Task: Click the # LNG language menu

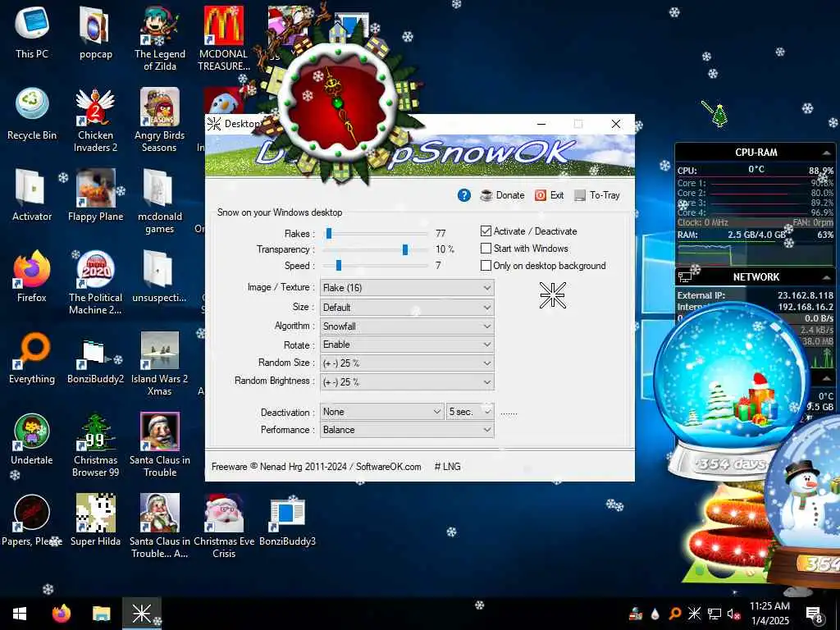Action: coord(447,467)
